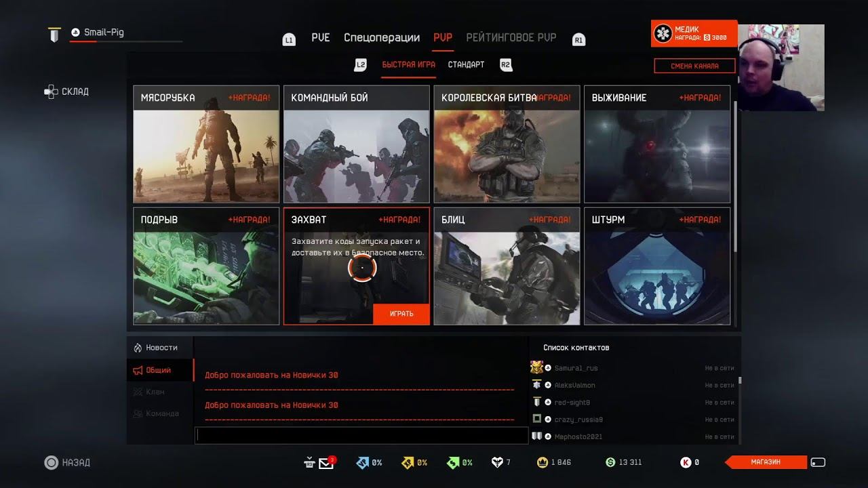Viewport: 868px width, 488px height.
Task: Click the Samurai_rus rank badge icon
Action: click(x=536, y=367)
